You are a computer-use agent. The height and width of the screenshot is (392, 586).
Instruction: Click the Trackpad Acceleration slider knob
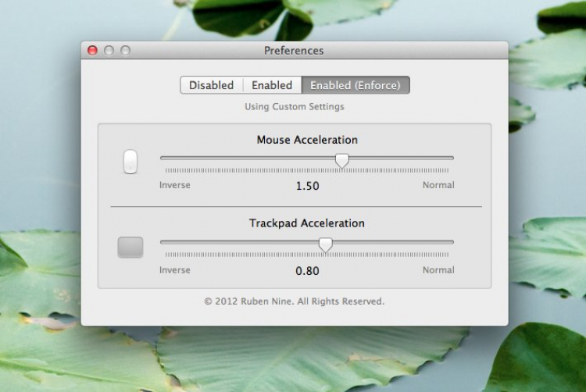click(326, 245)
